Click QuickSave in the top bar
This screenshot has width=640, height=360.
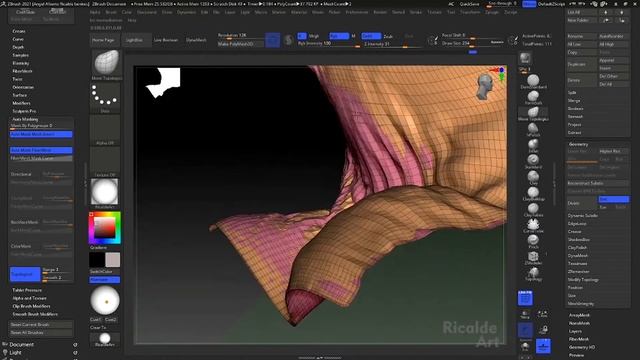pos(469,4)
